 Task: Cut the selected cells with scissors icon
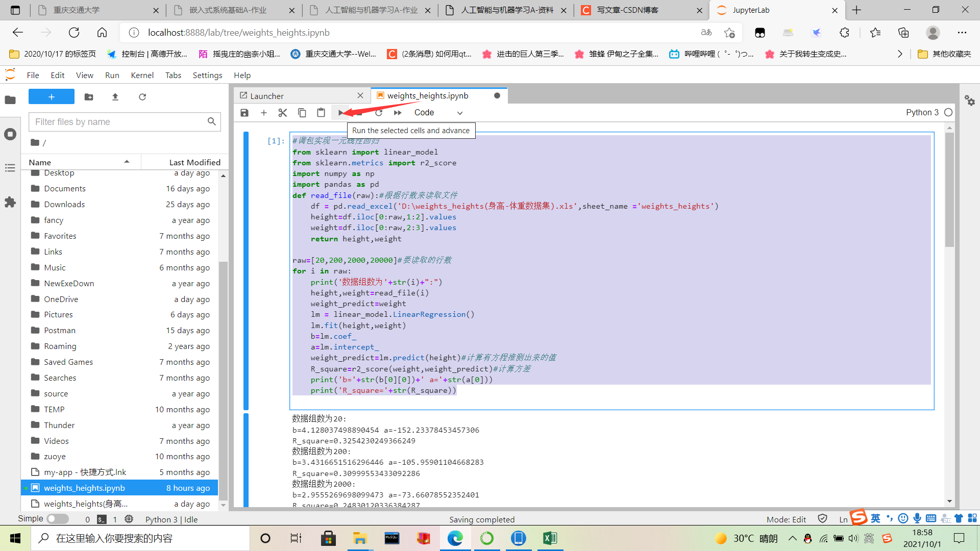pos(283,113)
